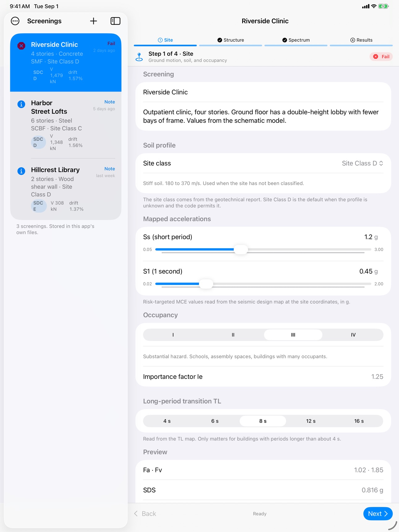
Task: Add a new screening with the plus icon
Action: [x=93, y=21]
